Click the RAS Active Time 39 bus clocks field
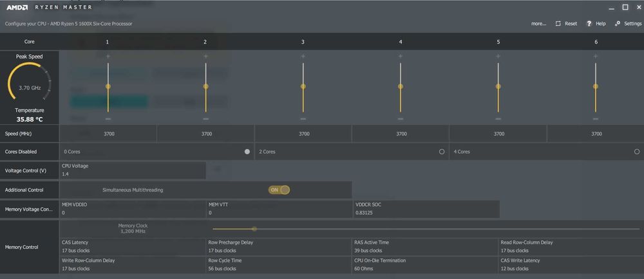 [x=426, y=247]
